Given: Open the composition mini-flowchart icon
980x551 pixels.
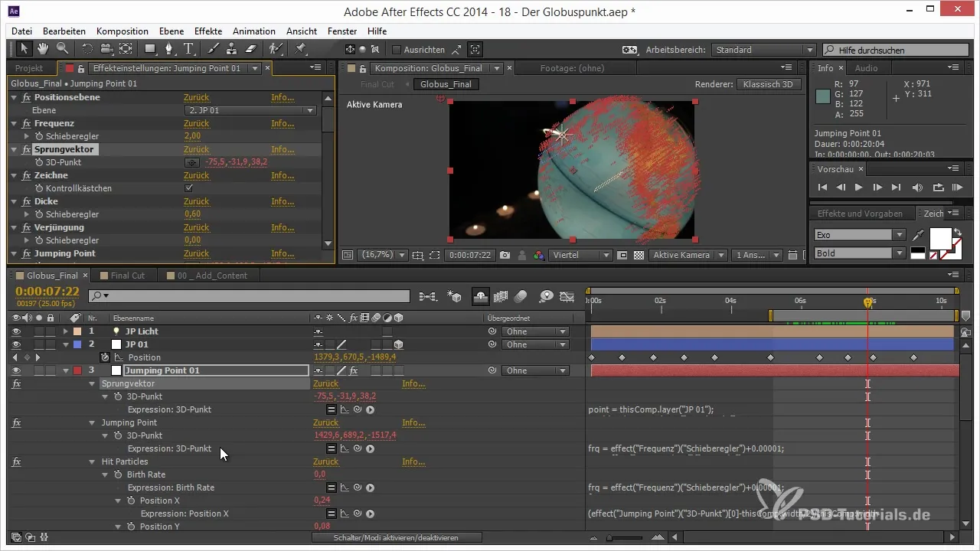Looking at the screenshot, I should click(428, 296).
